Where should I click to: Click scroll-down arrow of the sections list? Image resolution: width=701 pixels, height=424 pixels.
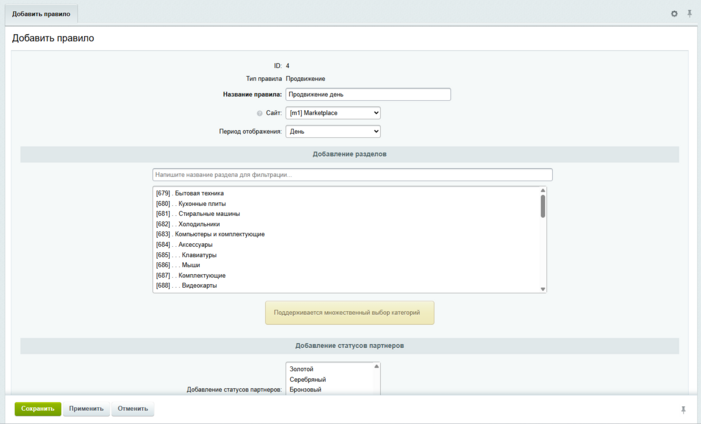pyautogui.click(x=543, y=289)
